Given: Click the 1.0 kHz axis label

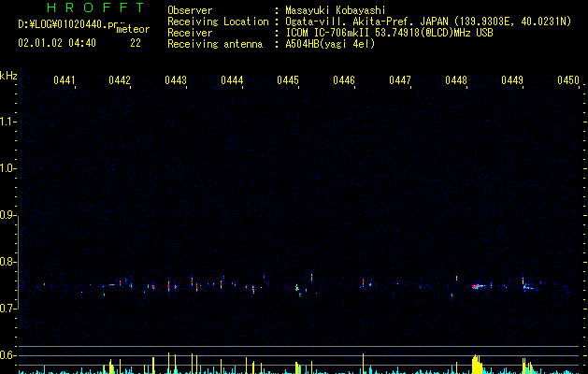Looking at the screenshot, I should 7,168.
